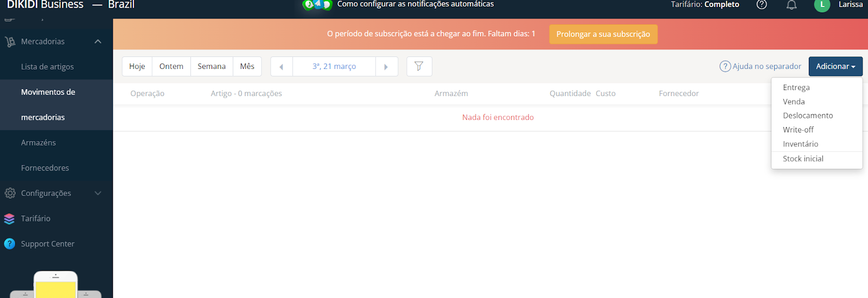Open the Ajuda no separador link
This screenshot has height=298, width=868.
coord(767,66)
